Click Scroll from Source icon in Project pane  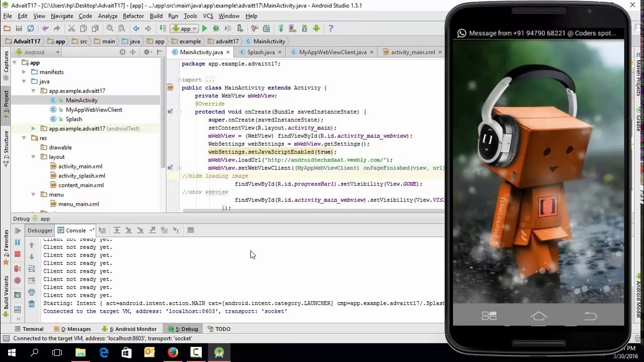pyautogui.click(x=122, y=52)
